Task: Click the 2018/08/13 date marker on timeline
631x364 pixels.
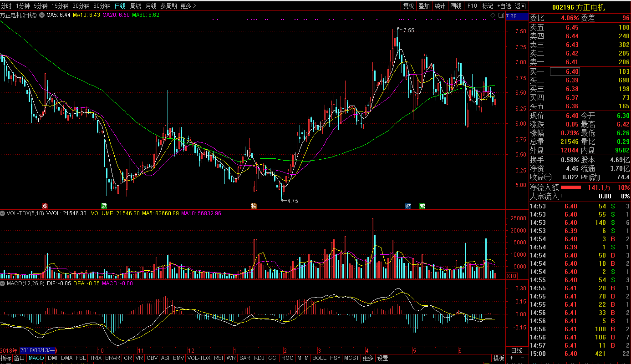Action: 38,350
